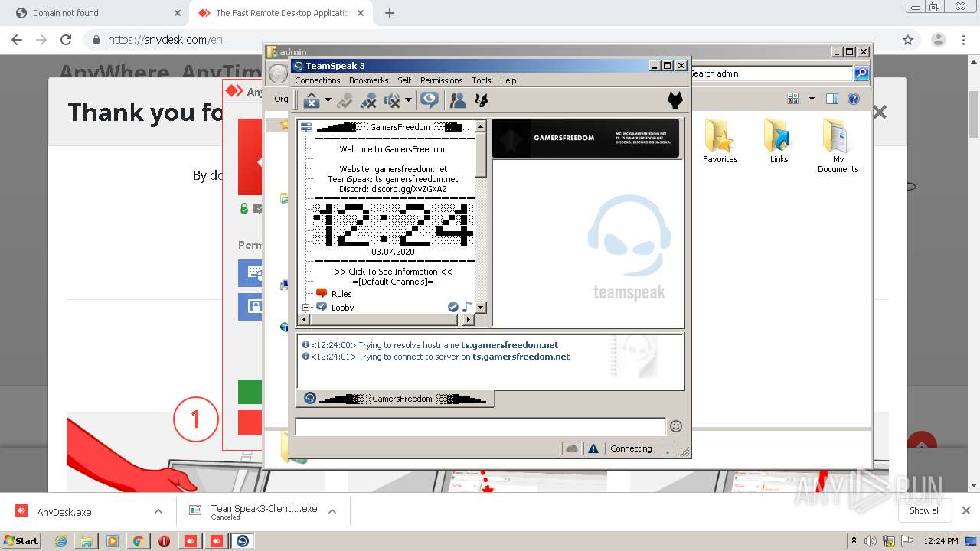
Task: Open the Self menu
Action: [404, 80]
